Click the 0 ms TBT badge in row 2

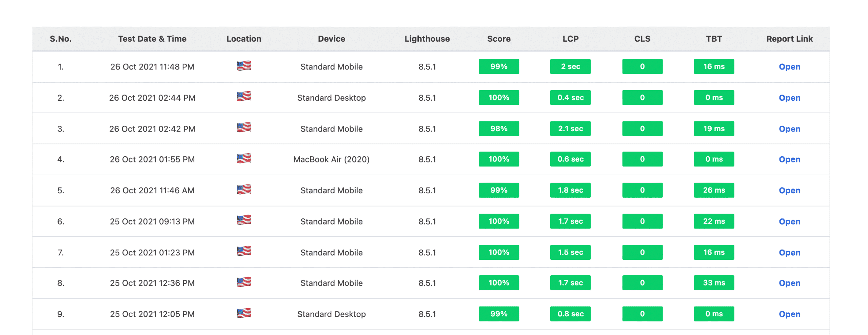click(x=714, y=98)
